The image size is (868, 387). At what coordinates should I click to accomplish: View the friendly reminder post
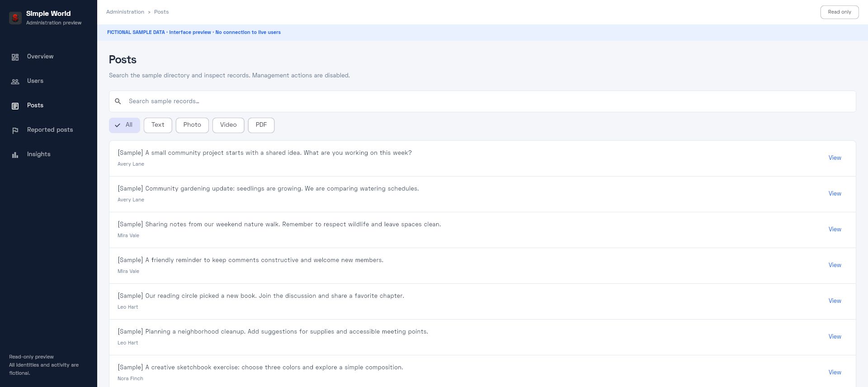click(835, 265)
